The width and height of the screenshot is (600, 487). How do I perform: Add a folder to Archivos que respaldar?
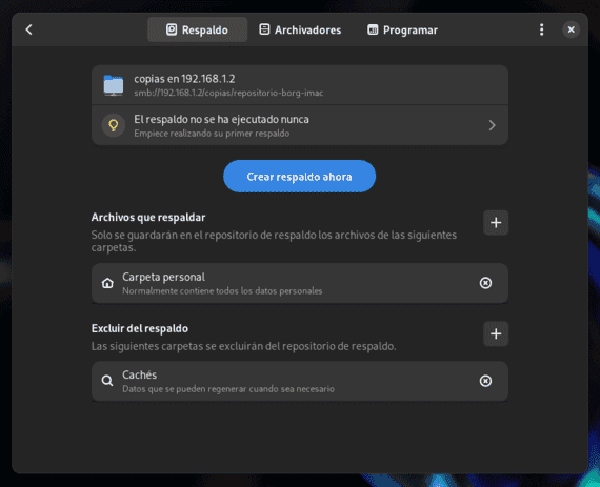pos(496,223)
